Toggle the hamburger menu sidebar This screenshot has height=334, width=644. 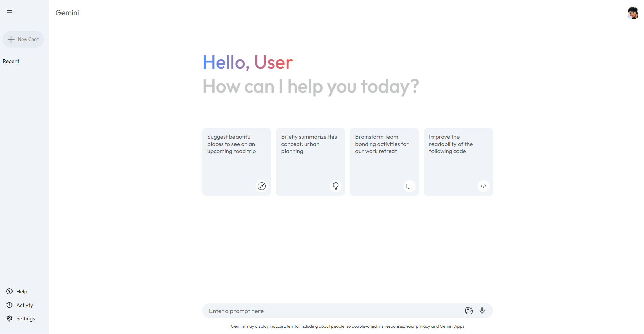point(9,11)
